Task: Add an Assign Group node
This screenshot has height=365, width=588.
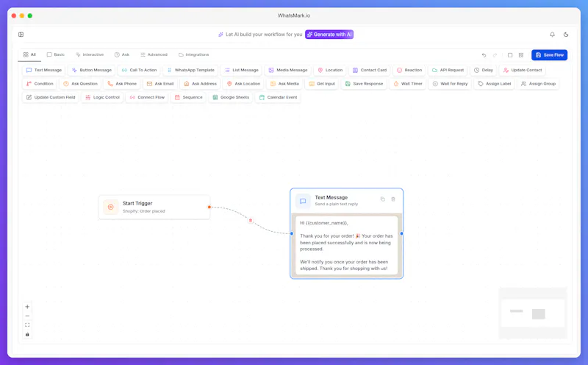Action: pos(538,84)
